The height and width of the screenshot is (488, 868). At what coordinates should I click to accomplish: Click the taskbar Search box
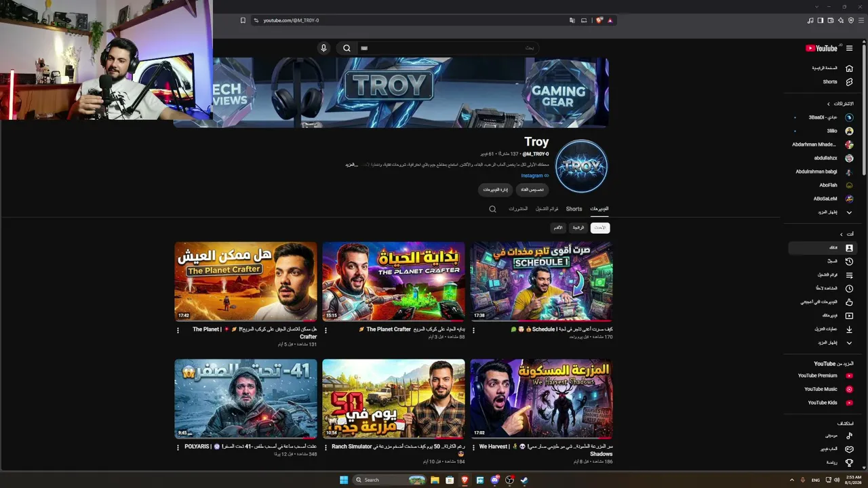click(x=390, y=480)
